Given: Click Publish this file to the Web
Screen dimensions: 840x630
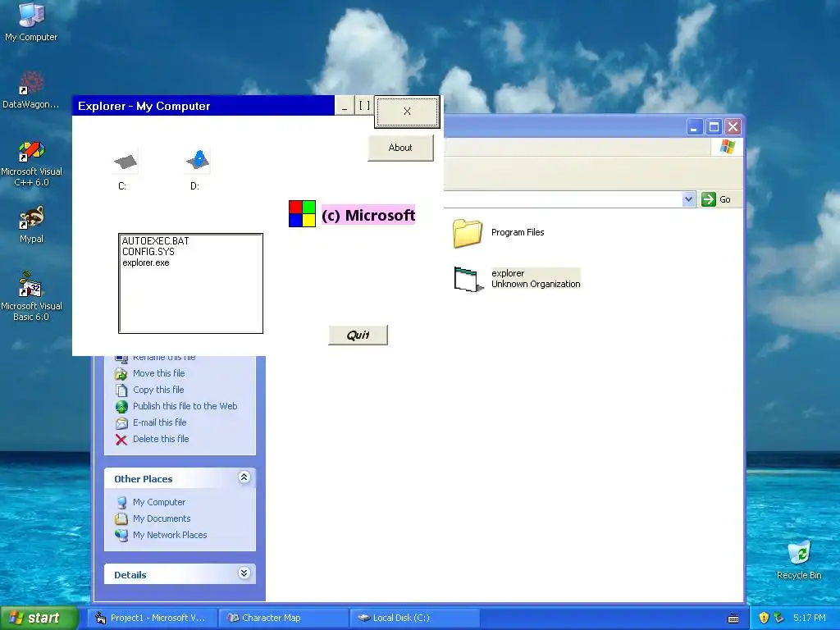Looking at the screenshot, I should point(185,406).
